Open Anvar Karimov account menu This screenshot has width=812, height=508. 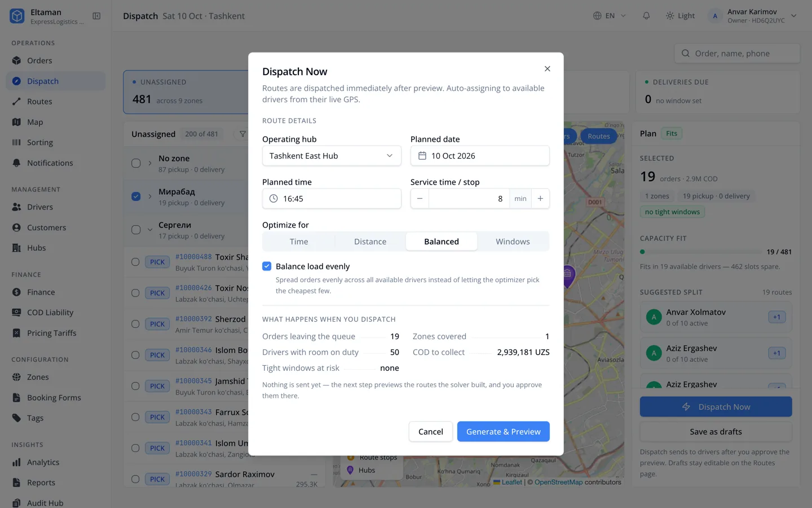click(753, 16)
